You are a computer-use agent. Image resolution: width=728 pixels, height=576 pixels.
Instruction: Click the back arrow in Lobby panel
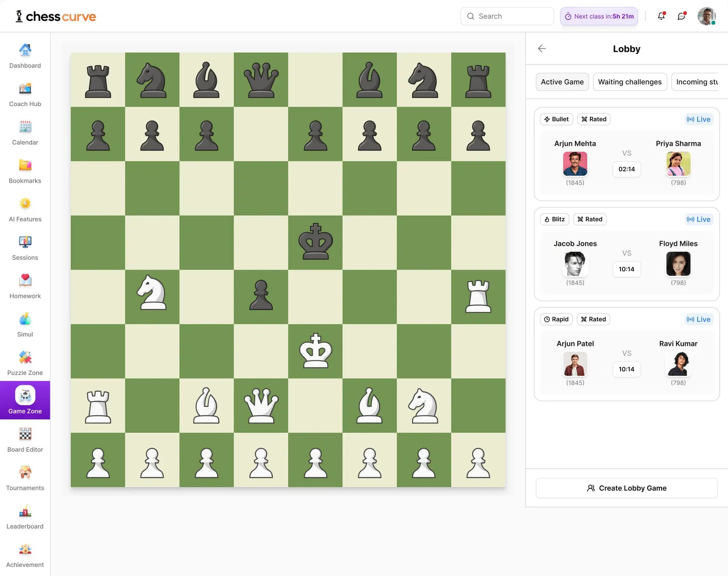click(542, 49)
